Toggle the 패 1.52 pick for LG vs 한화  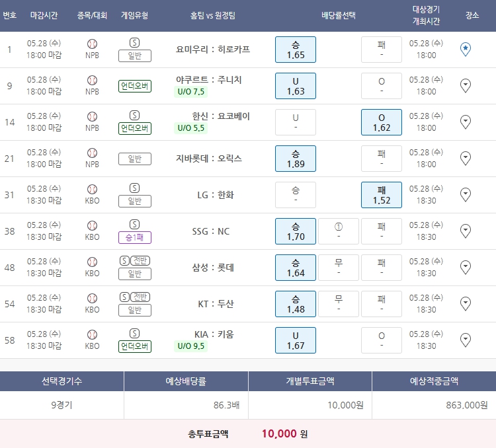coord(382,195)
